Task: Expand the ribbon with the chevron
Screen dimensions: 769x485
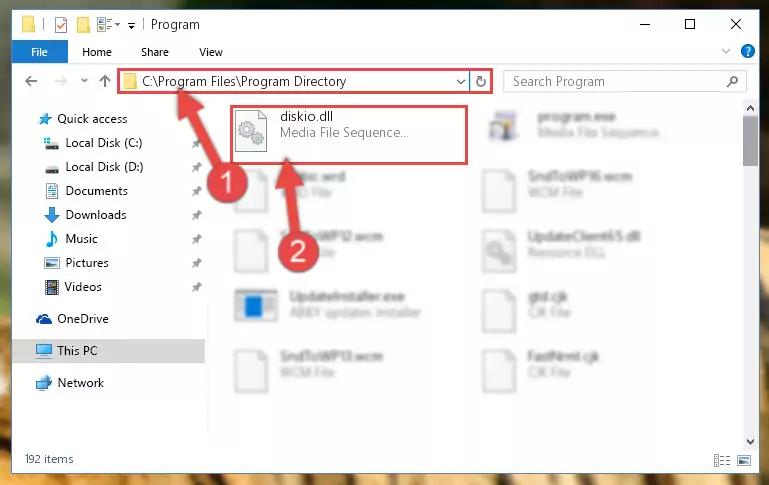Action: click(x=726, y=51)
